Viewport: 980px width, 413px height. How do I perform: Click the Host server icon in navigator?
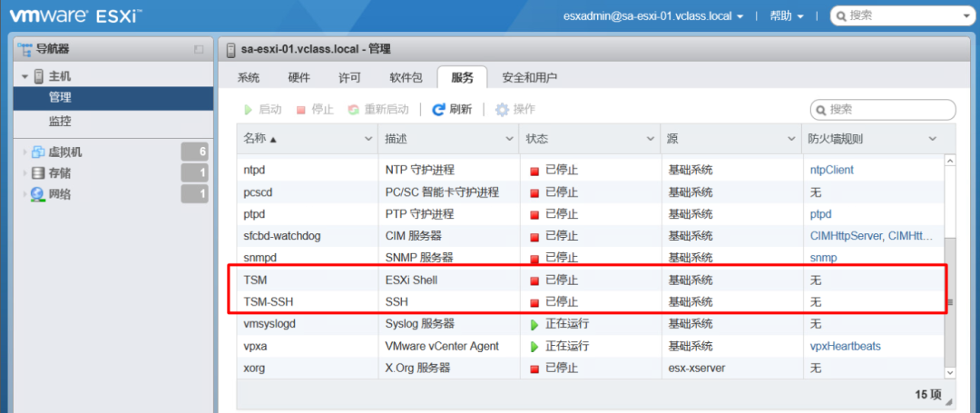click(x=39, y=77)
